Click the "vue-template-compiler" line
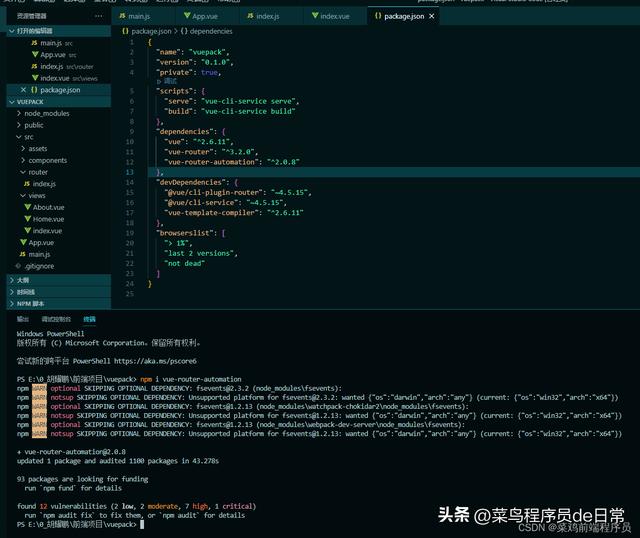This screenshot has width=640, height=538. click(234, 213)
